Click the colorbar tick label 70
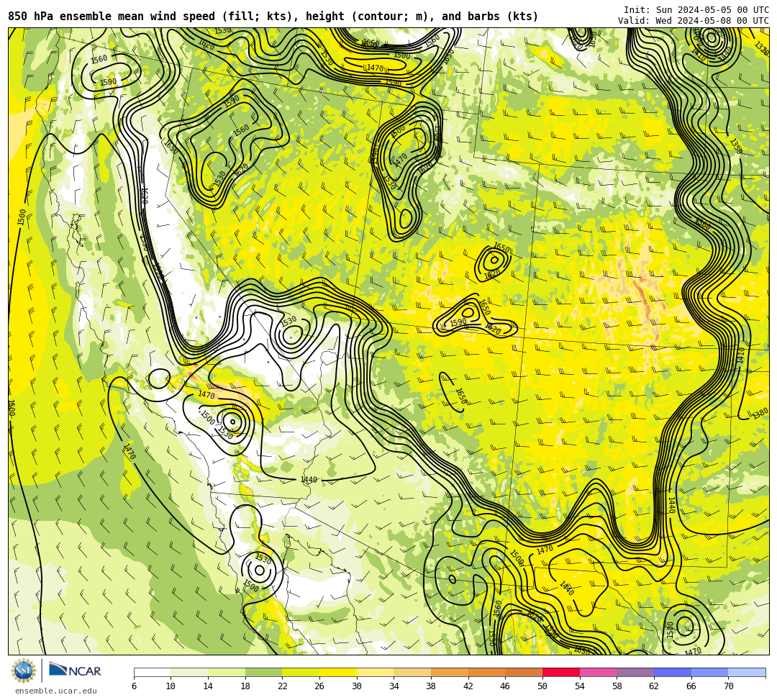The image size is (777, 700). pyautogui.click(x=728, y=686)
